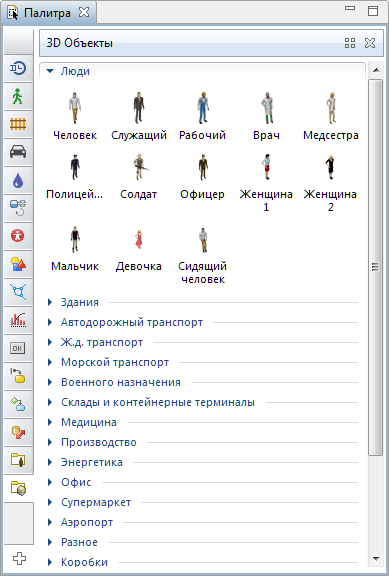
Task: Select the Женщина 2 3D figure
Action: 331,183
